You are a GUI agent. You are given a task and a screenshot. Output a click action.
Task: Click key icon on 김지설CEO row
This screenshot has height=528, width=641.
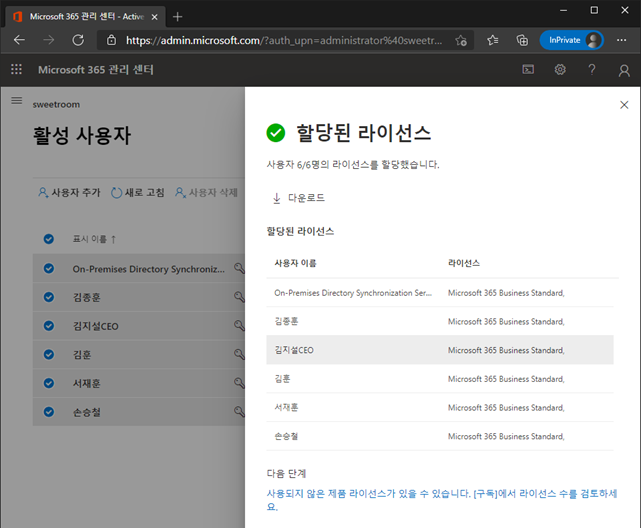(x=239, y=326)
